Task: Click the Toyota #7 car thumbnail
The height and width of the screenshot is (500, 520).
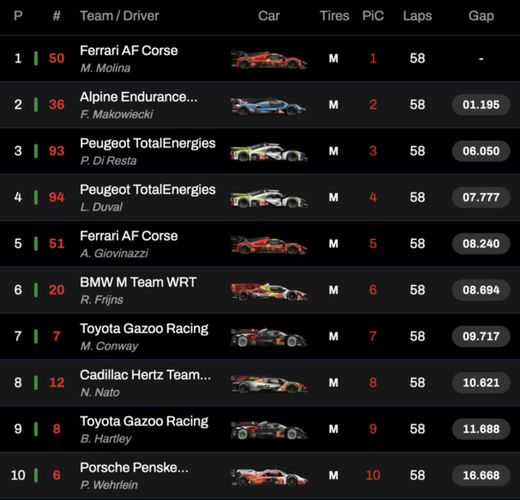Action: [269, 337]
